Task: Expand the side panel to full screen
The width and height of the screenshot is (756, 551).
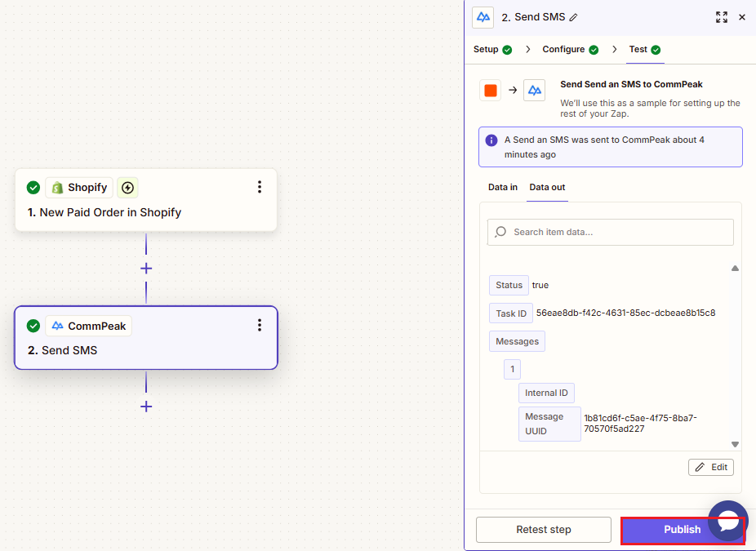Action: (721, 17)
